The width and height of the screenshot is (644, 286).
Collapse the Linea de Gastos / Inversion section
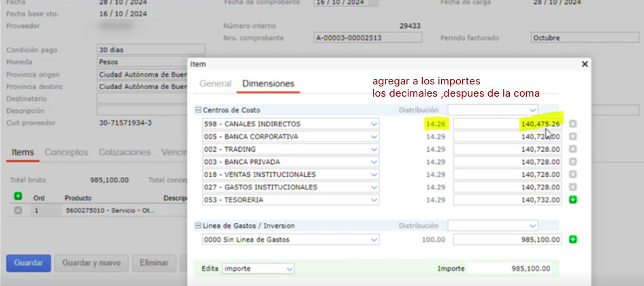click(198, 225)
